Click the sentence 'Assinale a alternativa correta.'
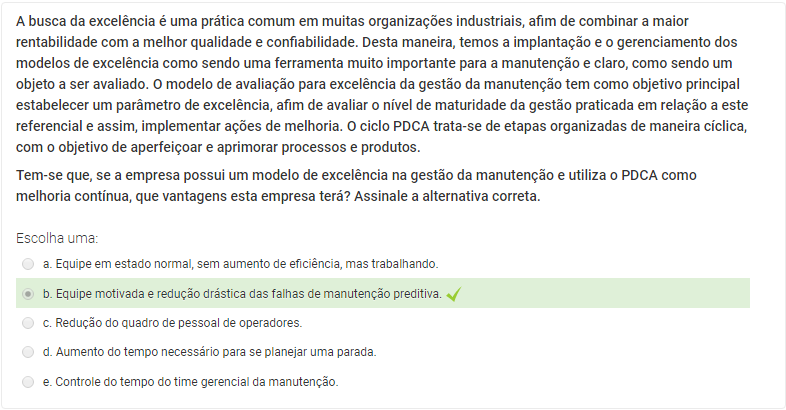The width and height of the screenshot is (786, 410). click(447, 196)
